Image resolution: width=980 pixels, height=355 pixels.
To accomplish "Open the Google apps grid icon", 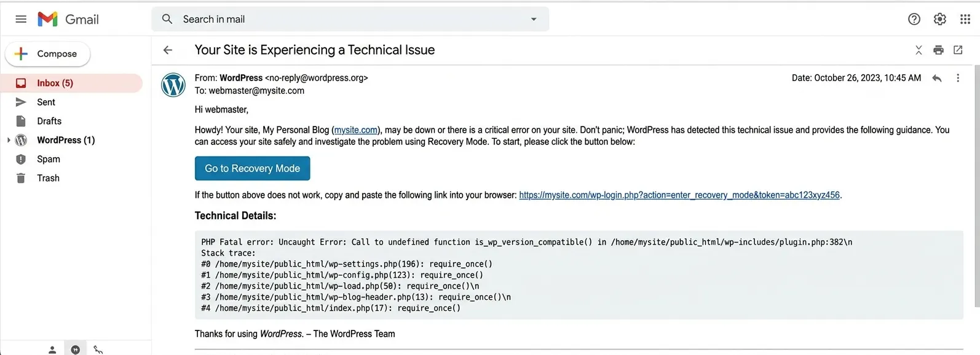I will coord(965,19).
